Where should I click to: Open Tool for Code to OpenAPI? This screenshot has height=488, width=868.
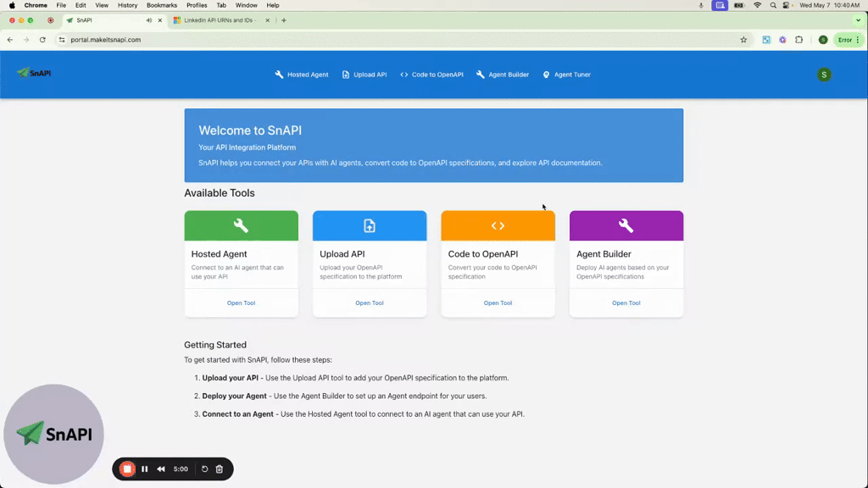(498, 303)
